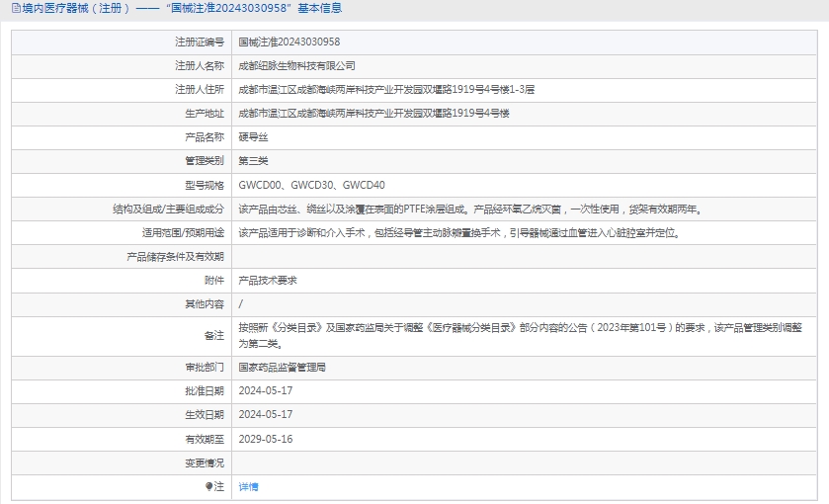Click the bulb icon beside 注
The height and width of the screenshot is (504, 829).
[208, 486]
